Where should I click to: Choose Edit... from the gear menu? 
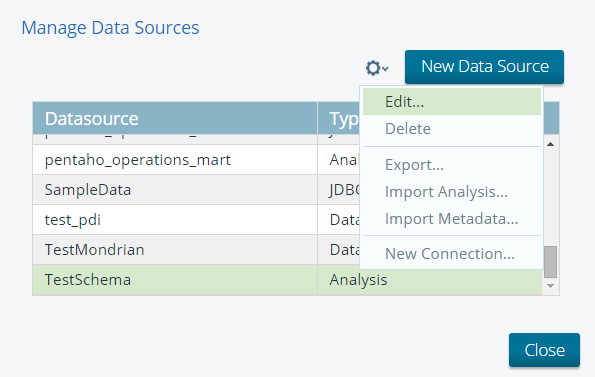pos(452,102)
